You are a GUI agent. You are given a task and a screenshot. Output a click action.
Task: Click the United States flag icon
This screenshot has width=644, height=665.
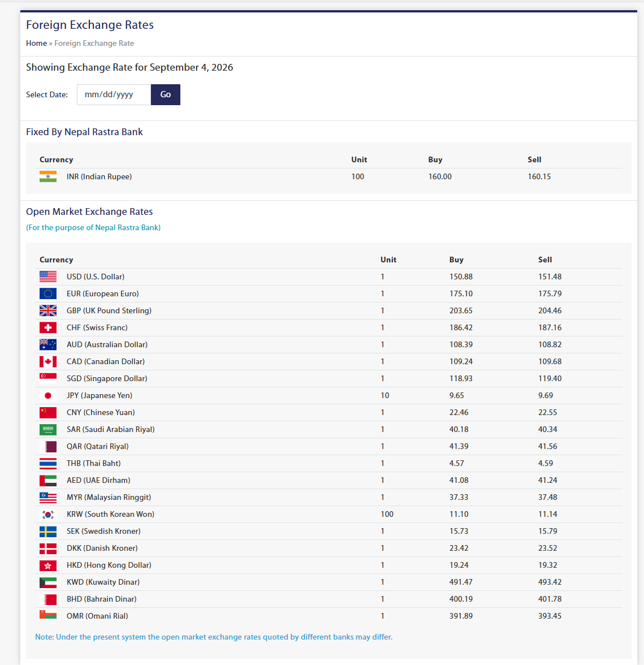pos(48,277)
